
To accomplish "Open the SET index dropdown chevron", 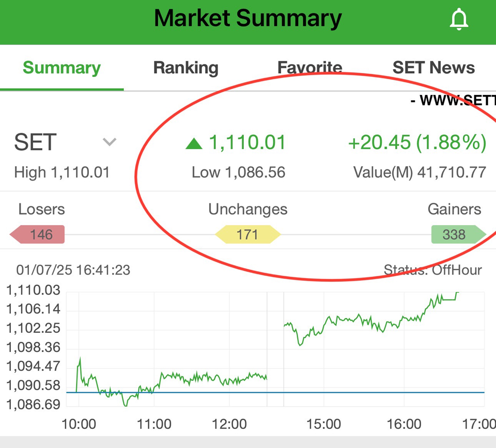I will click(x=110, y=142).
